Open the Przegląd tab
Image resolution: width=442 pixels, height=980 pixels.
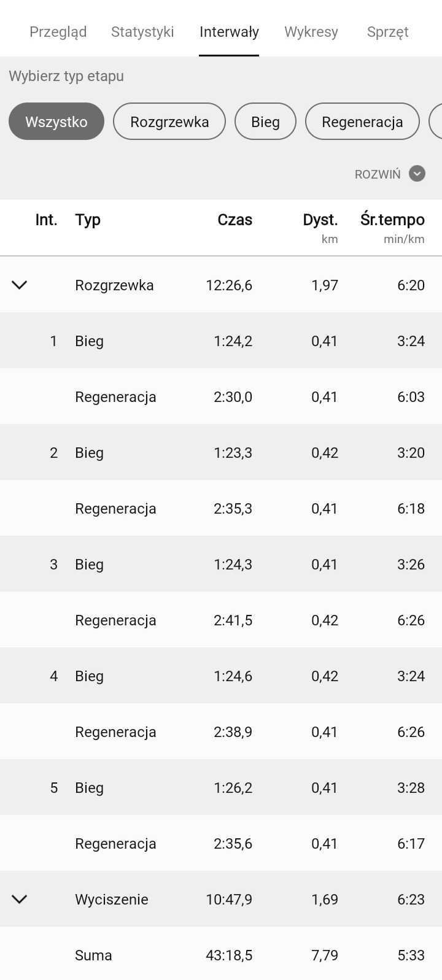click(58, 32)
